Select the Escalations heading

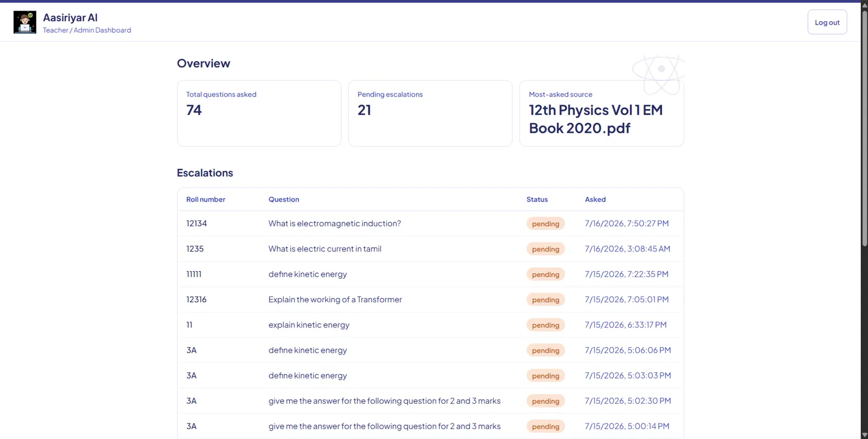pos(205,173)
